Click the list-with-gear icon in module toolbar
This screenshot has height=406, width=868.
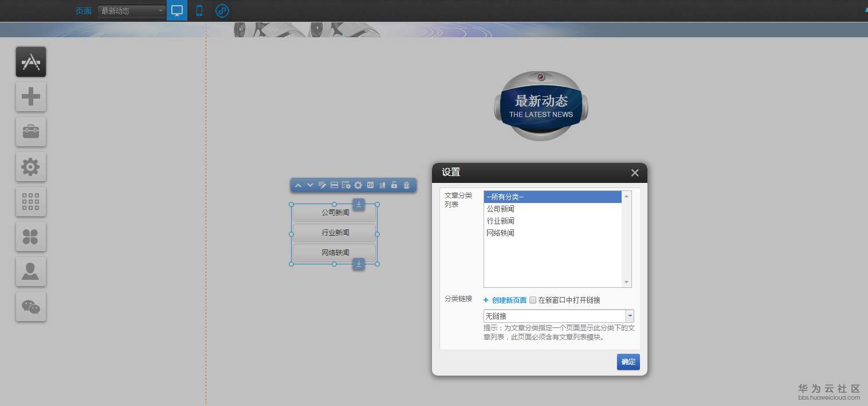(346, 185)
